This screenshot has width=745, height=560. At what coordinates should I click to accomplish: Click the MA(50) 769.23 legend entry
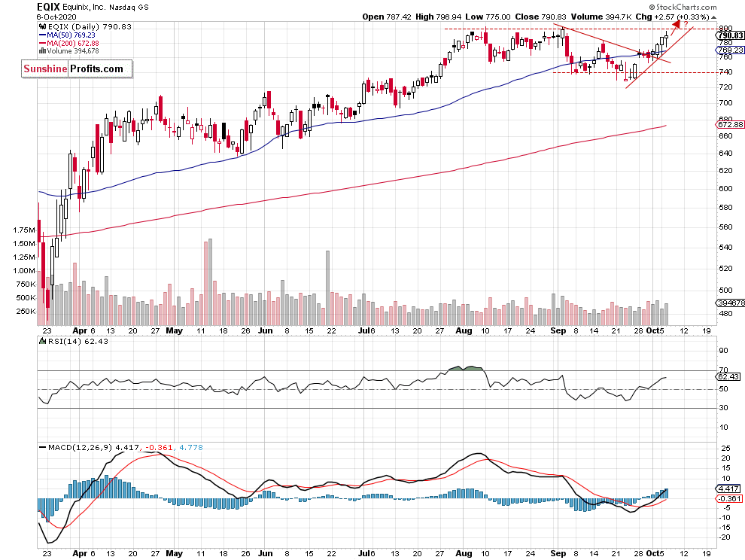click(x=71, y=35)
